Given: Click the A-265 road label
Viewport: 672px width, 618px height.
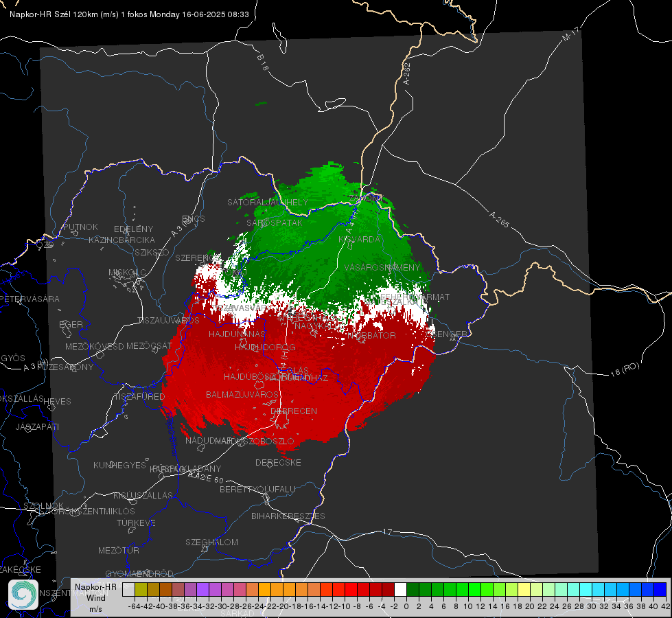Looking at the screenshot, I should tap(499, 219).
